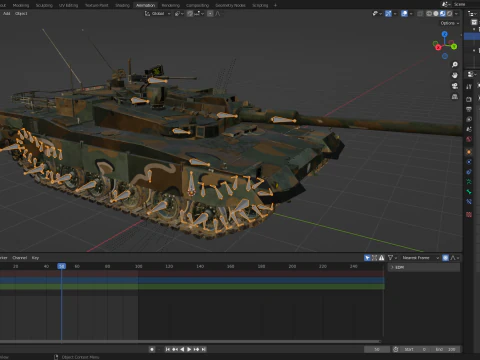This screenshot has height=360, width=480.
Task: Toggle snapping magnet icon
Action: click(190, 14)
